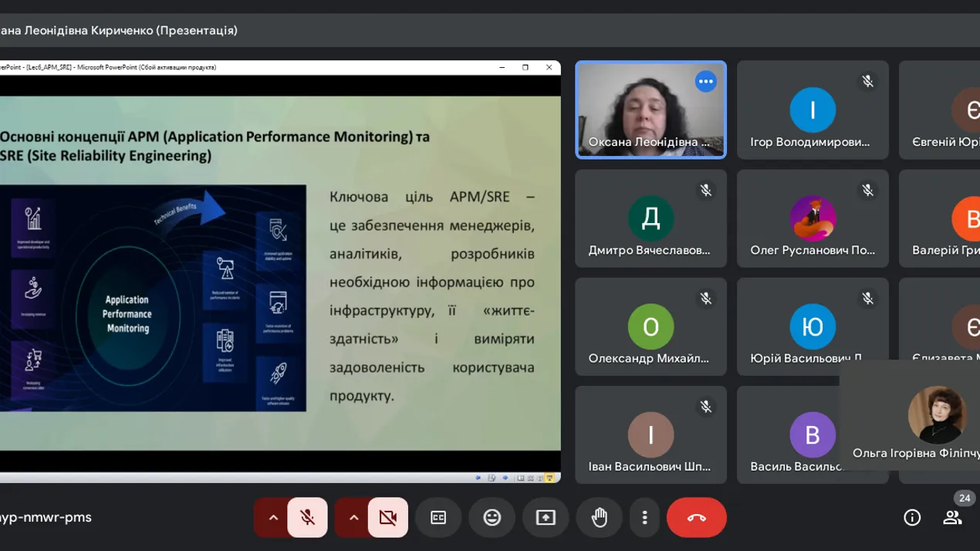980x551 pixels.
Task: Turn on closed captions
Action: (x=438, y=518)
